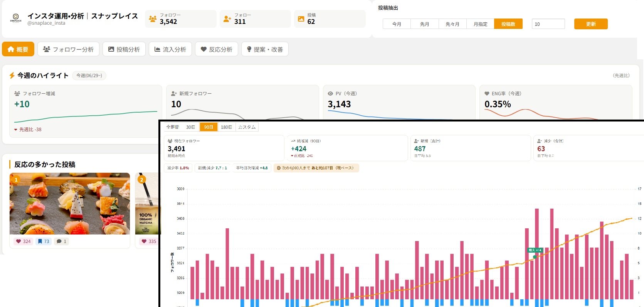Click the heart likes badge showing 324
The height and width of the screenshot is (307, 644).
pos(23,241)
